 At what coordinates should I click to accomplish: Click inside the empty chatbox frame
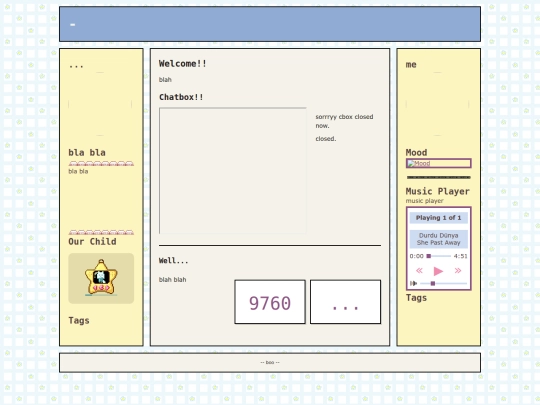tap(232, 170)
